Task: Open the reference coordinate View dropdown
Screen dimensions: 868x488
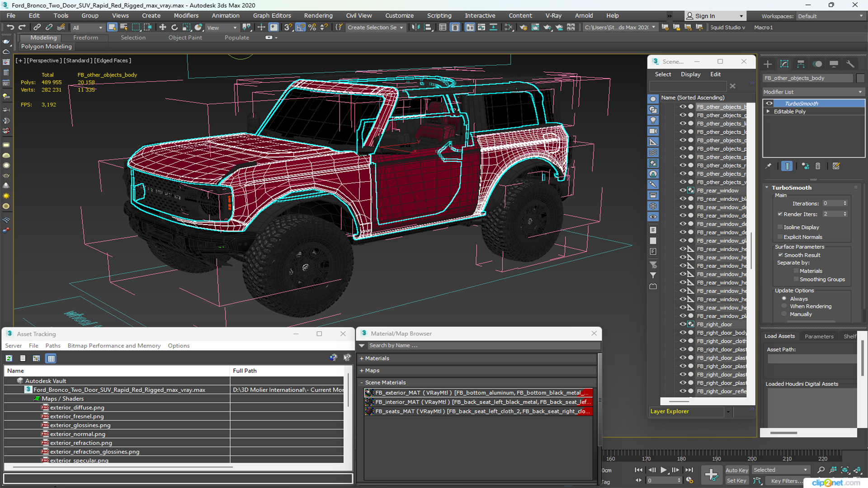Action: coord(222,28)
